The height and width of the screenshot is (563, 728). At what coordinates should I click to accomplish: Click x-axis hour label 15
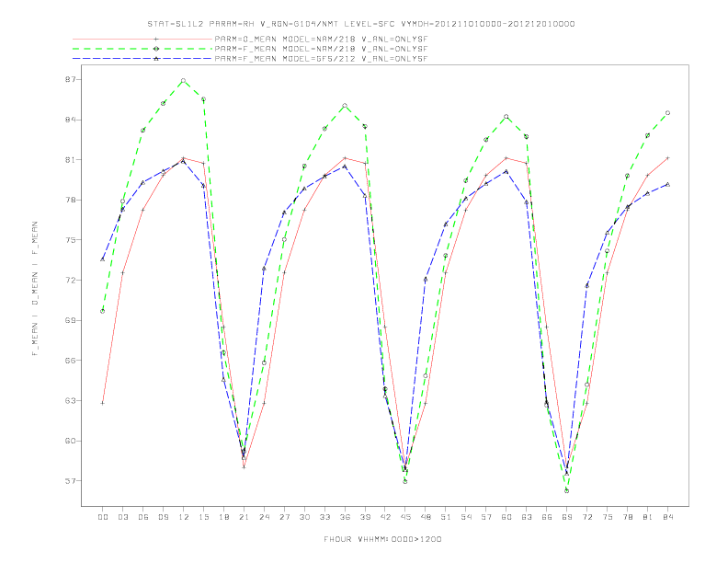tap(203, 517)
